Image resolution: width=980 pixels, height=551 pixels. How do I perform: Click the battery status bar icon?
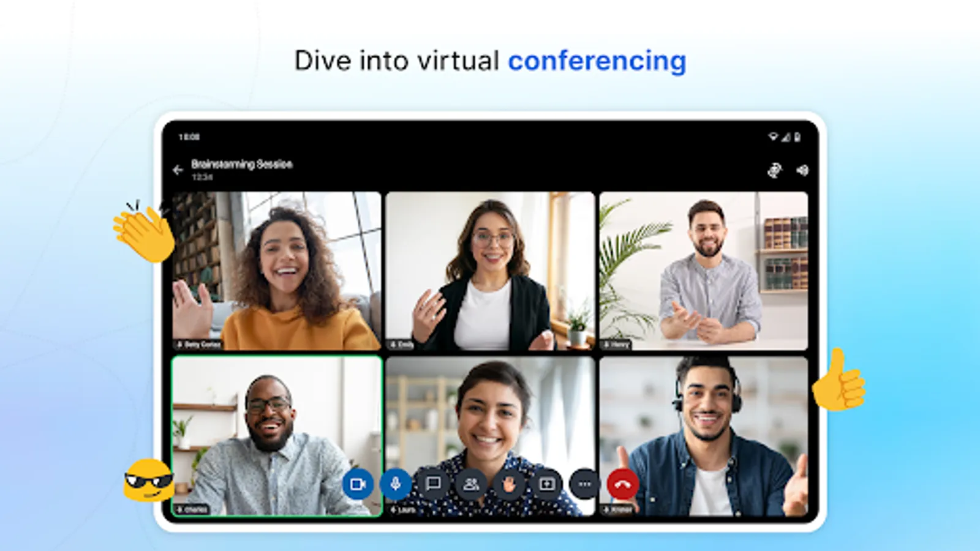[x=797, y=137]
